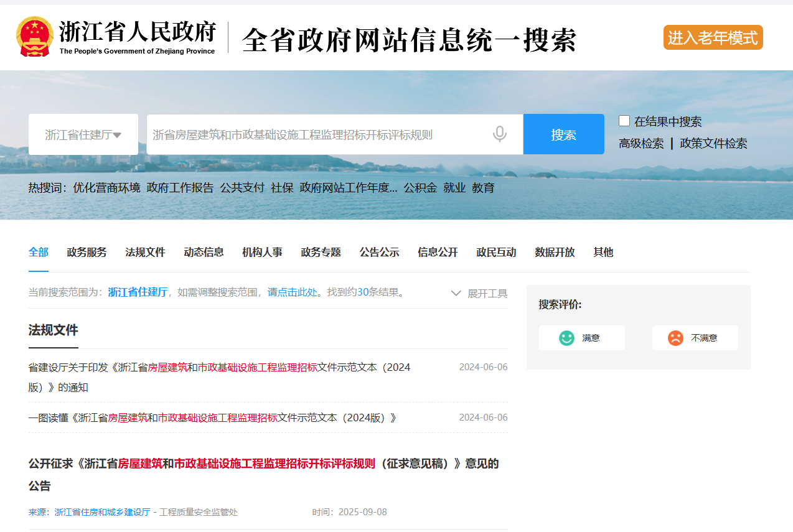Enter elderly mode via 进入老年模式 button
Viewport: 793px width, 532px height.
pyautogui.click(x=712, y=37)
